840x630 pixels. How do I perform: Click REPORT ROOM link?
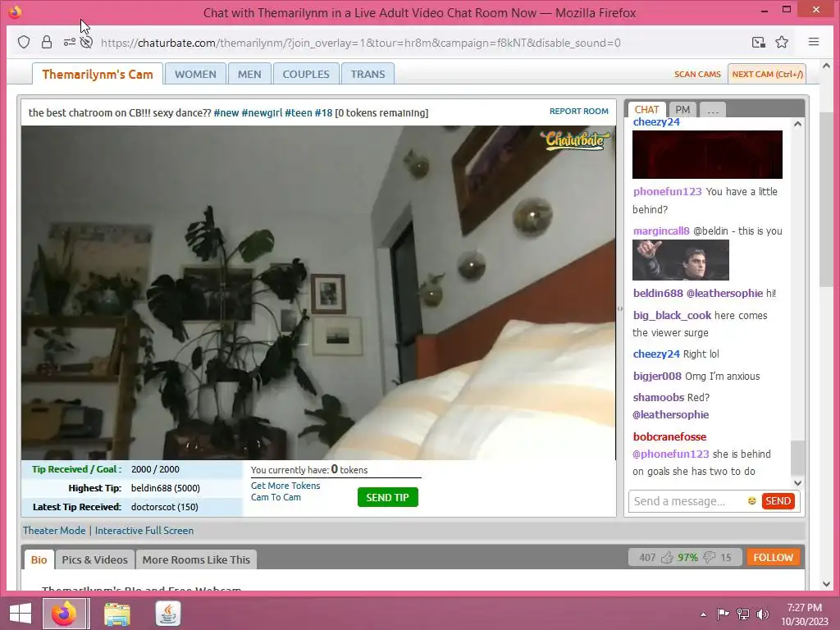coord(578,111)
